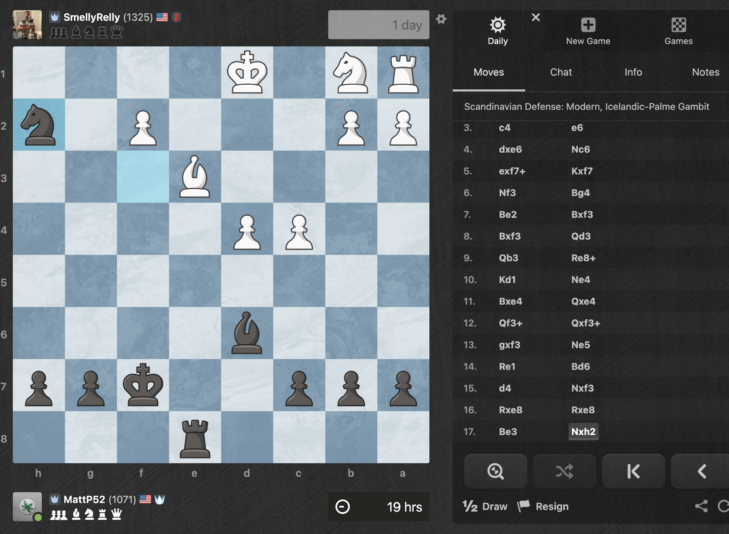The image size is (729, 534).
Task: Open board settings gear icon
Action: pos(441,19)
